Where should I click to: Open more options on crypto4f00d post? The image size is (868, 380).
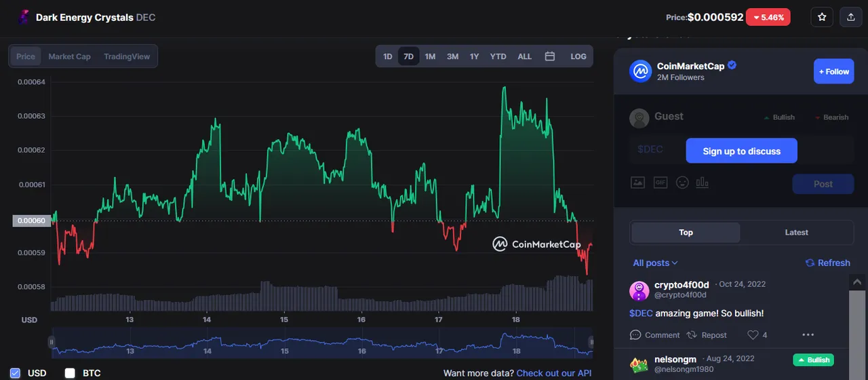(x=808, y=335)
